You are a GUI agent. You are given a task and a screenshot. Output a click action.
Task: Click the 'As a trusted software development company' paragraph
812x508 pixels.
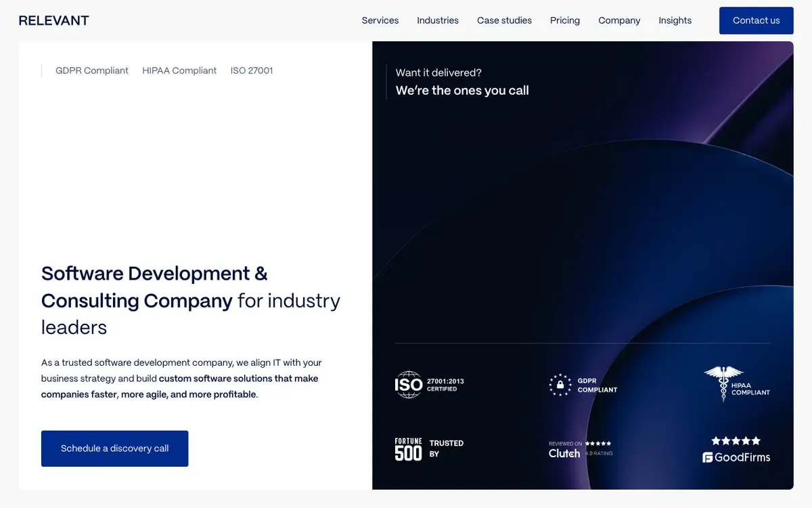coord(180,379)
